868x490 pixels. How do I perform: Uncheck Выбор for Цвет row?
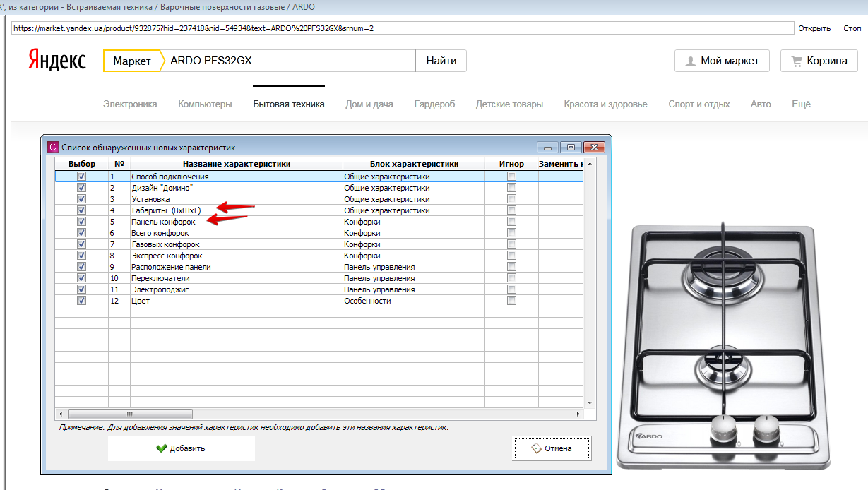(81, 301)
